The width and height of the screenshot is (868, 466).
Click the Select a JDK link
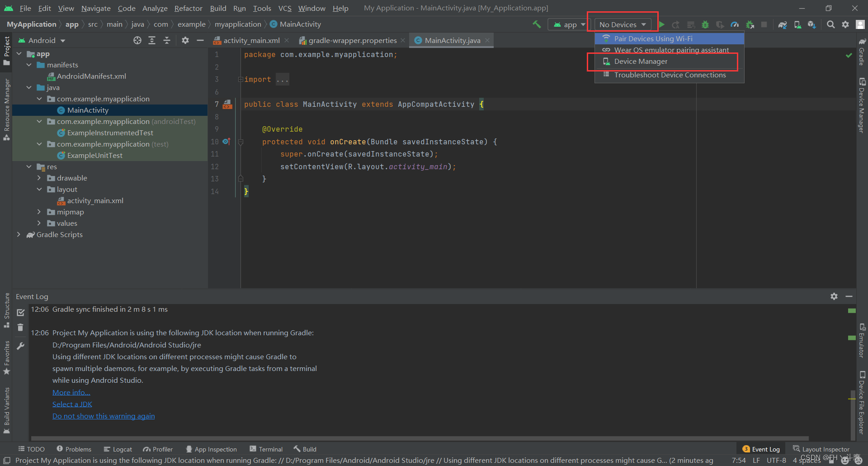[72, 404]
